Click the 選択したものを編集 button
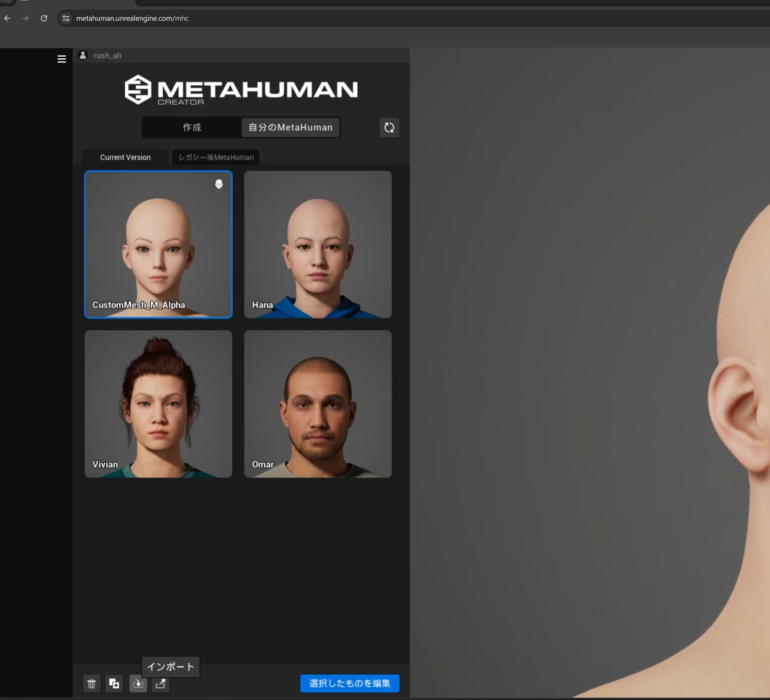770x700 pixels. (349, 684)
